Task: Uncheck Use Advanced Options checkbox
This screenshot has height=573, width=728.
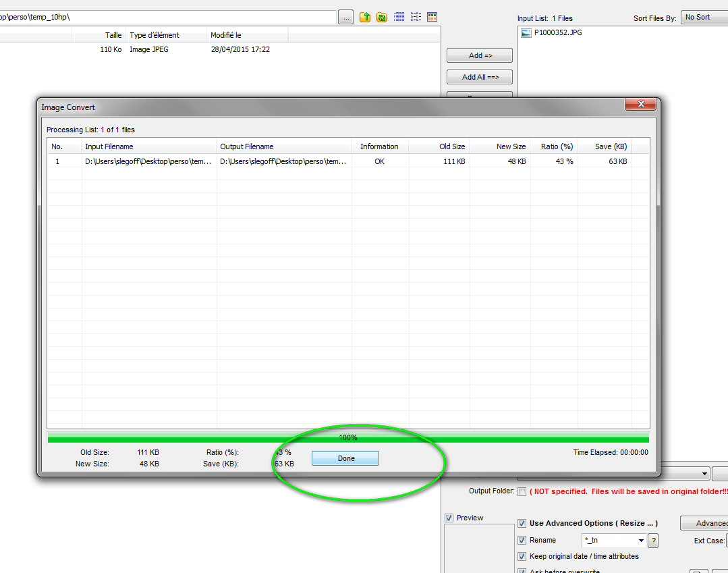Action: click(522, 524)
